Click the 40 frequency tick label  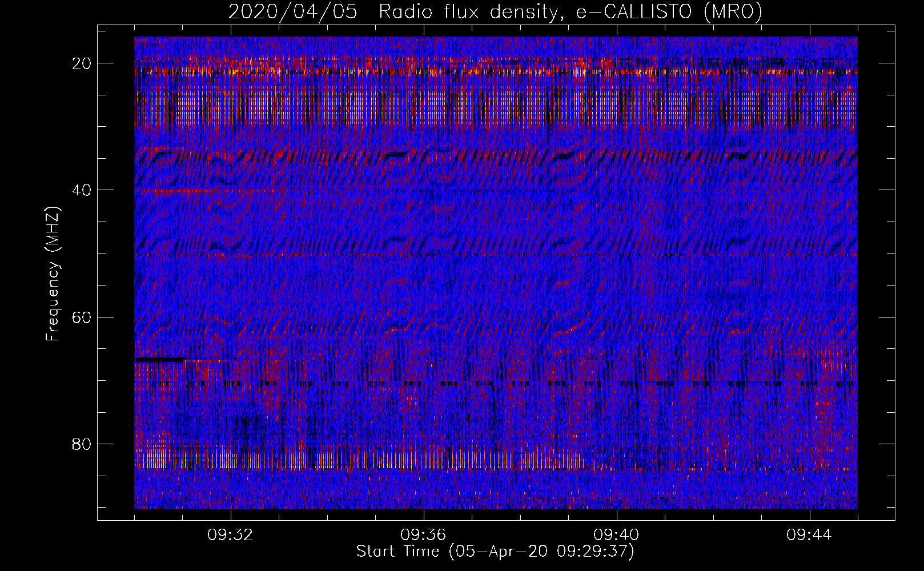[82, 190]
